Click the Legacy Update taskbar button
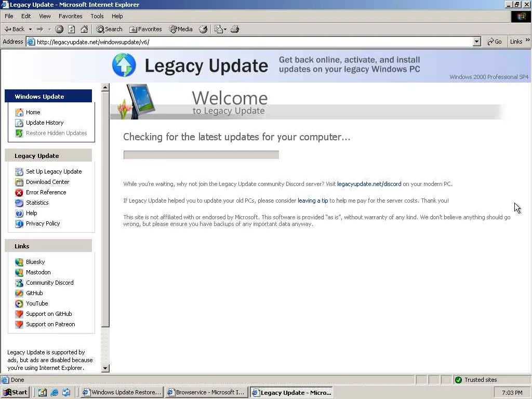The width and height of the screenshot is (532, 399). [291, 393]
